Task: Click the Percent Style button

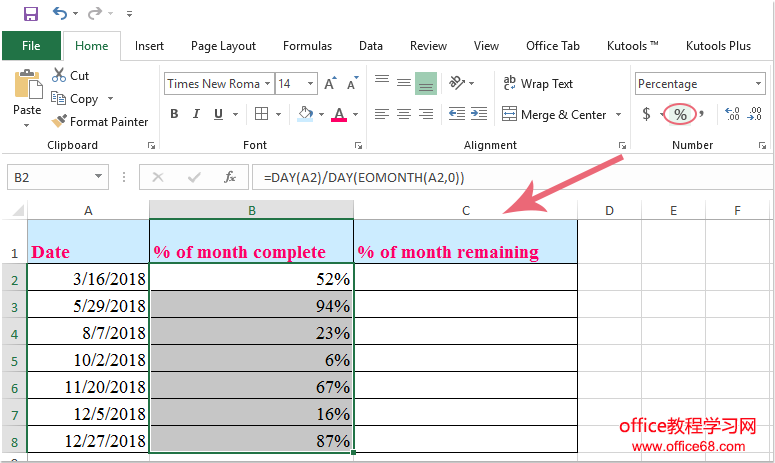Action: pyautogui.click(x=680, y=114)
